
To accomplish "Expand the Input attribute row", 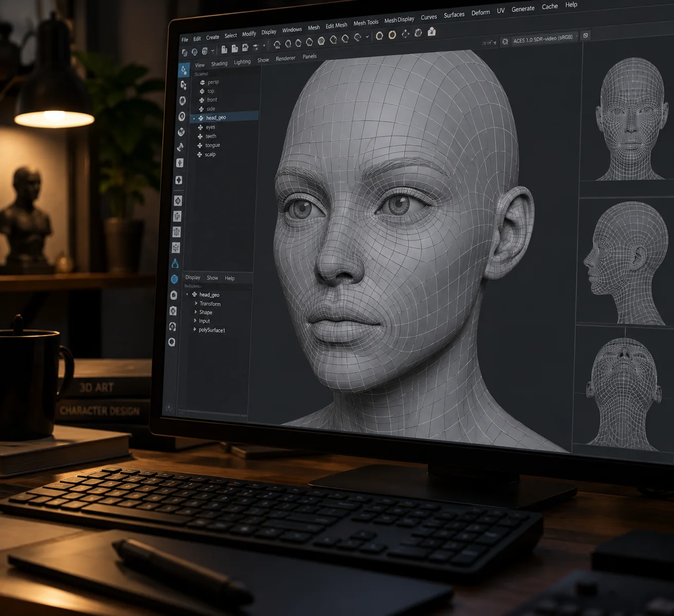I will 195,321.
